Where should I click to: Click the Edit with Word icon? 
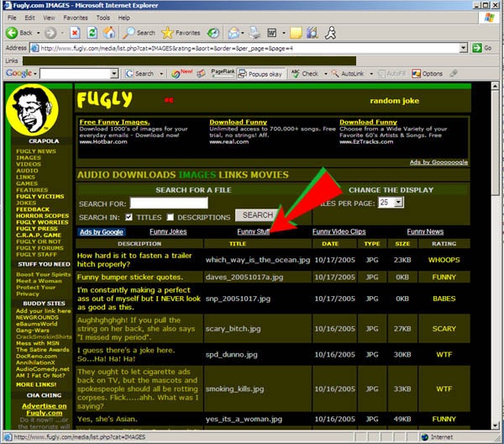point(272,33)
